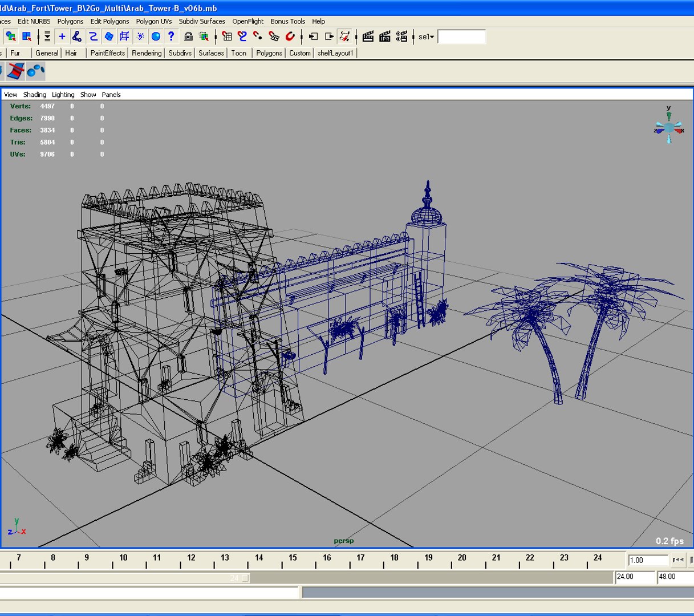The image size is (694, 616).
Task: Open the OpenFlight menu
Action: [x=248, y=21]
